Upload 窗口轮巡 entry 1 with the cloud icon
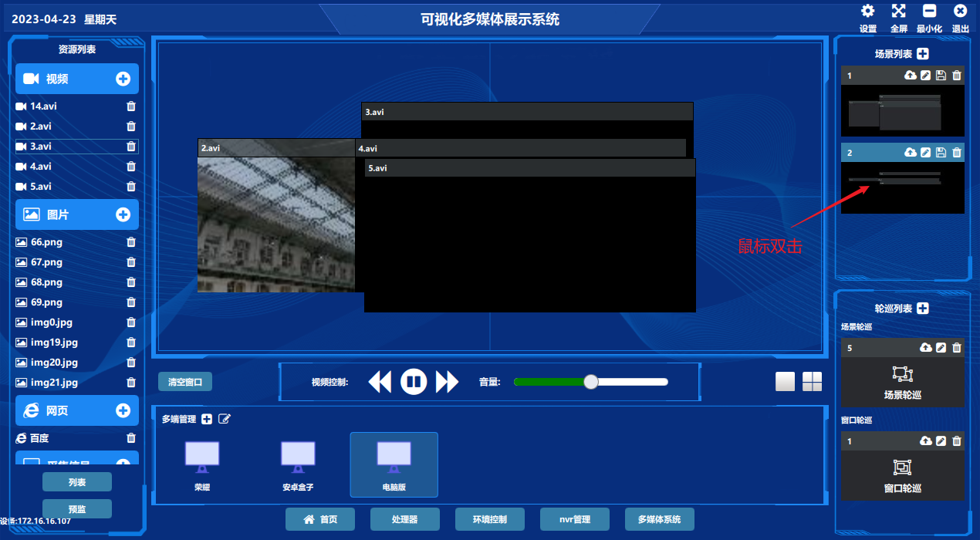 pos(926,441)
